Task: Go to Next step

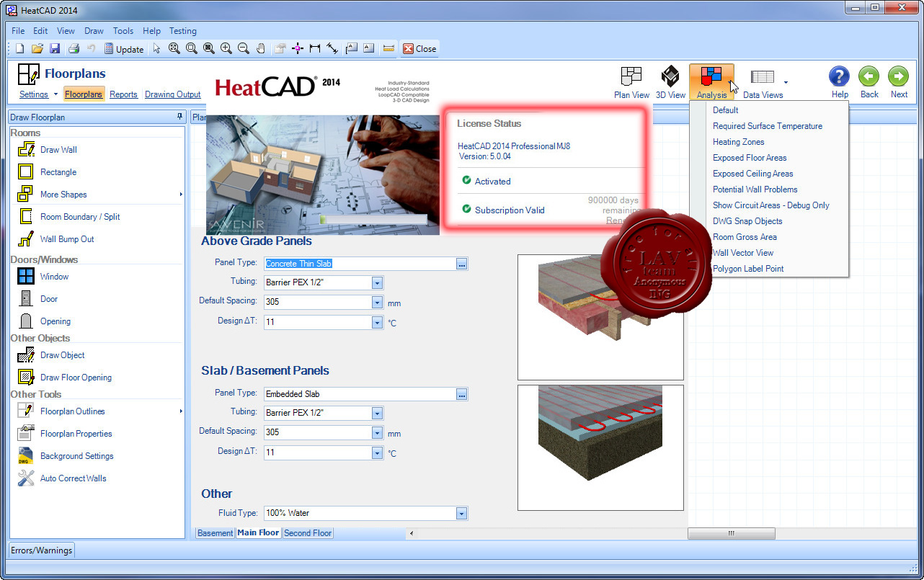Action: 899,82
